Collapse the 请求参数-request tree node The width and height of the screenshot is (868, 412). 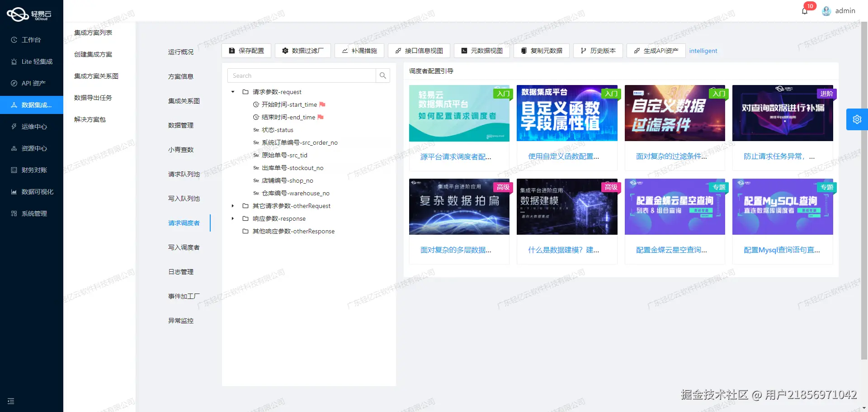[x=233, y=92]
